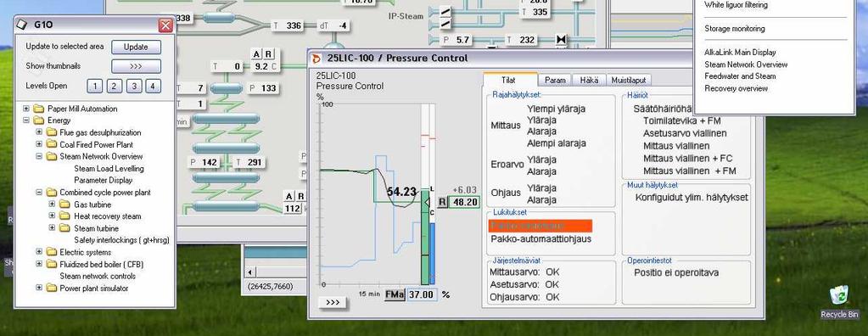
Task: Click the 37.00 percent output field
Action: pos(422,294)
